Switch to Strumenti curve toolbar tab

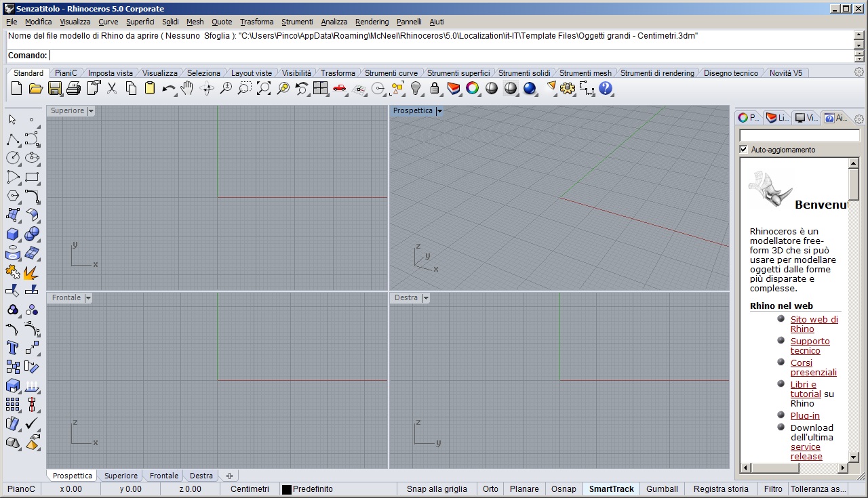click(x=391, y=72)
